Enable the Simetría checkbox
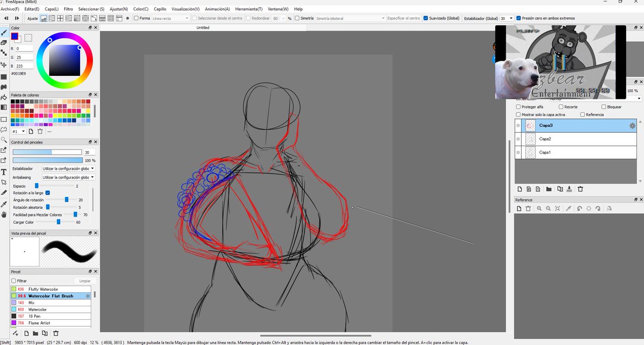The image size is (644, 345). click(x=296, y=18)
